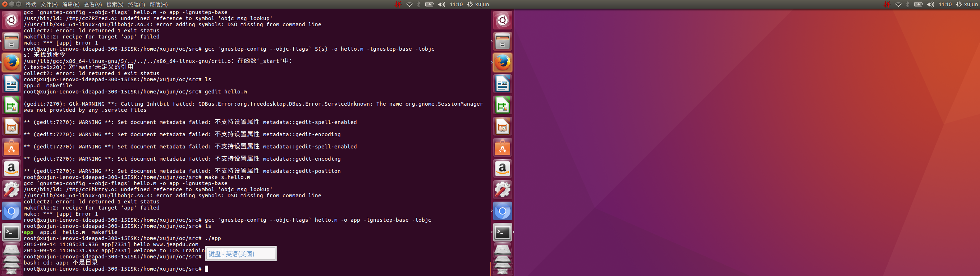Screen dimensions: 980x276
Task: Open LibreOffice Impress in launcher beside the terminal
Action: 12,126
